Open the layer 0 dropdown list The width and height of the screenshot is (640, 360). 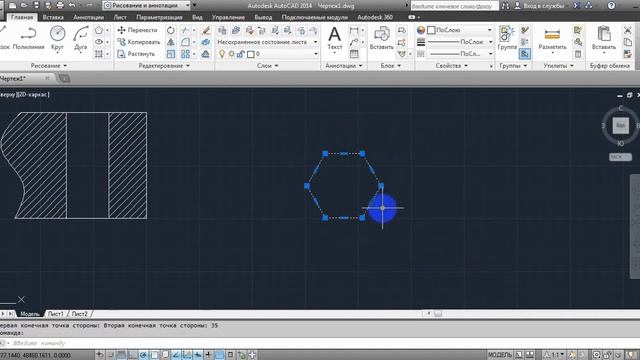(x=316, y=54)
